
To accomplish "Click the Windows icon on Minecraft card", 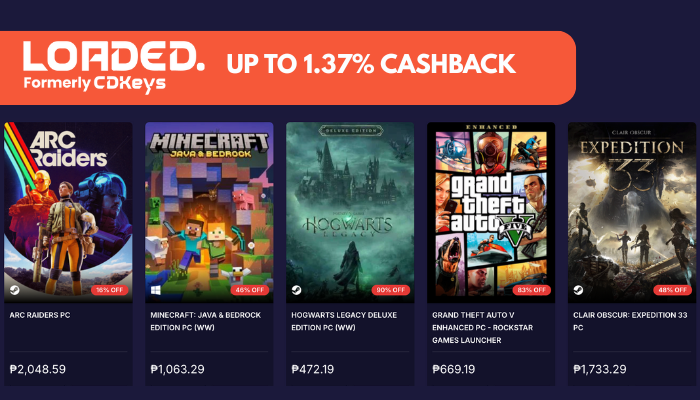I will point(156,290).
